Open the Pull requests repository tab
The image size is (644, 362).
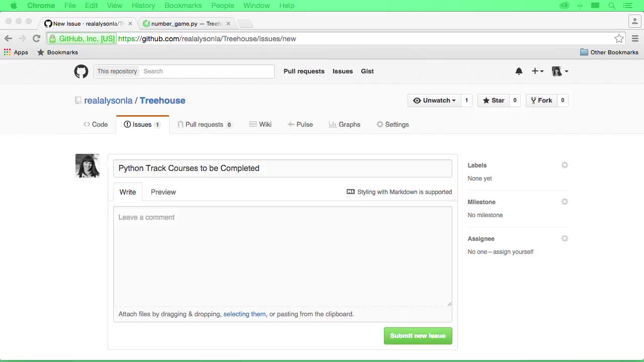(x=204, y=125)
